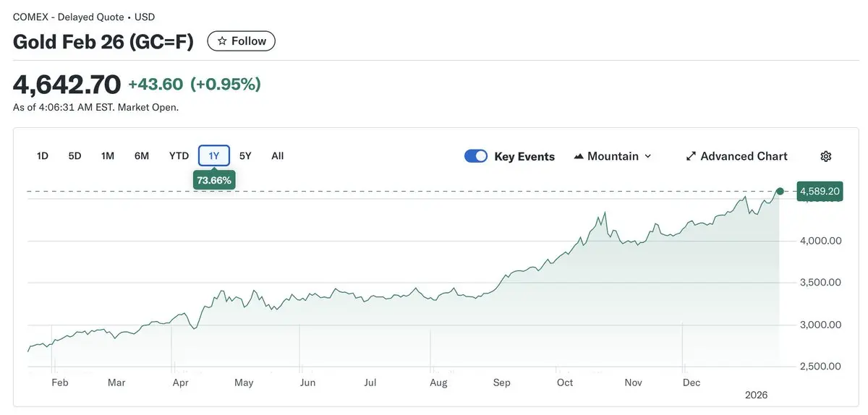Image resolution: width=868 pixels, height=415 pixels.
Task: Select the 1D time range tab
Action: pos(43,155)
